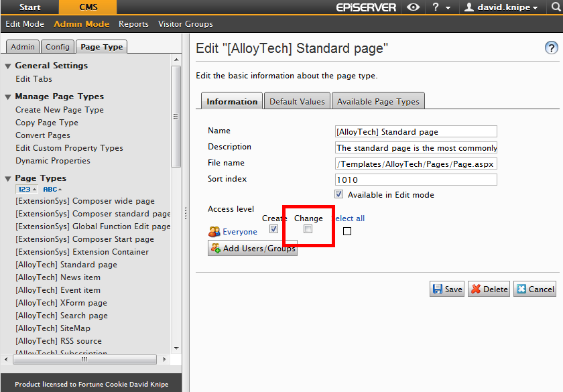Open the blue help icon beside page title
This screenshot has height=392, width=563.
pyautogui.click(x=551, y=48)
